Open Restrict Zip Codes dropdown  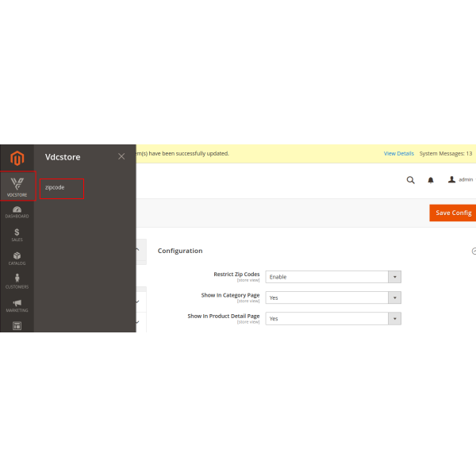(x=333, y=277)
